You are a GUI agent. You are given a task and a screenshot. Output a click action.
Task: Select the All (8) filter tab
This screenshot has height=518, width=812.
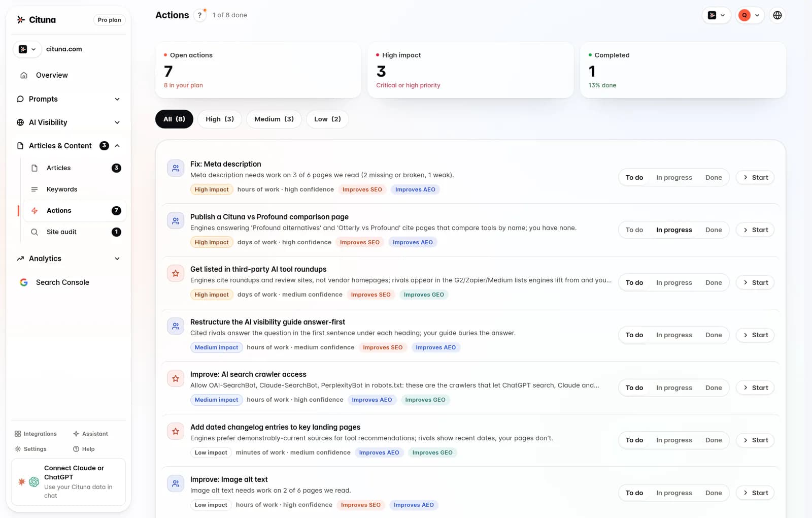[174, 119]
